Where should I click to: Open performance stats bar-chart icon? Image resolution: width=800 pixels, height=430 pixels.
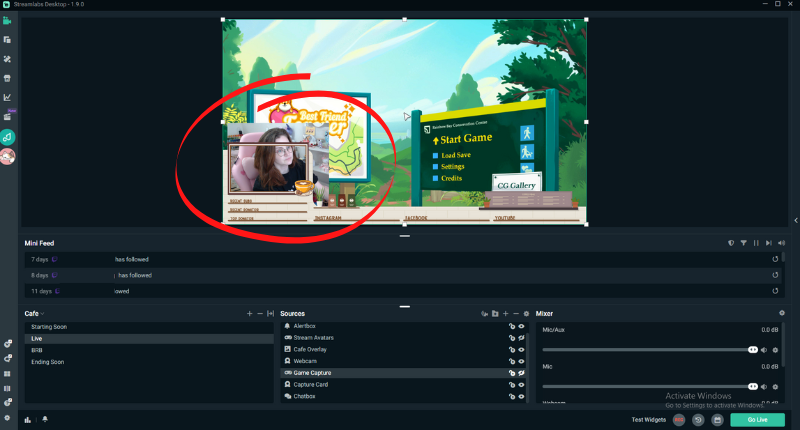point(28,420)
